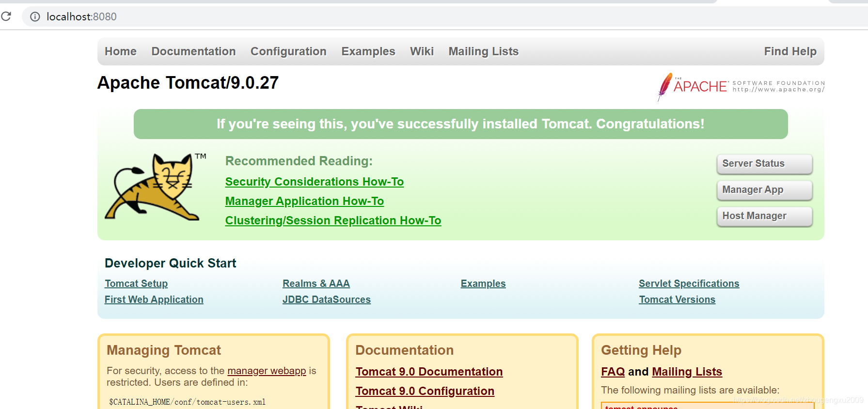Viewport: 868px width, 409px height.
Task: Open Tomcat Versions link
Action: [677, 299]
